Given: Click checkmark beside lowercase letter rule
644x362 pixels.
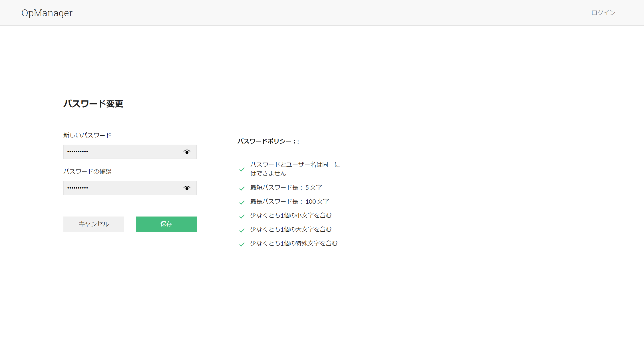Looking at the screenshot, I should [x=242, y=216].
